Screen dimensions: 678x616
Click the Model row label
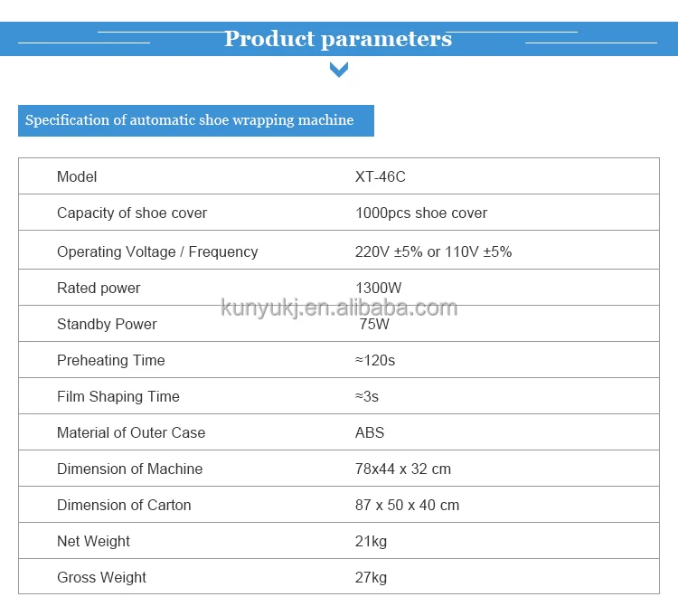77,176
